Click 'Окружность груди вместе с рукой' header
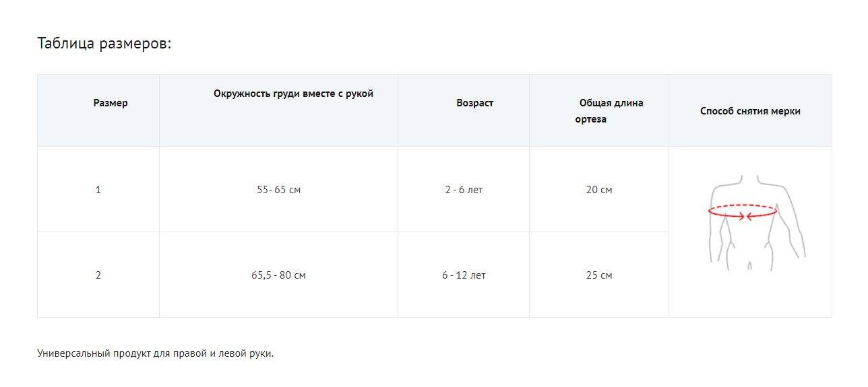Screen dimensions: 868x387 point(293,94)
